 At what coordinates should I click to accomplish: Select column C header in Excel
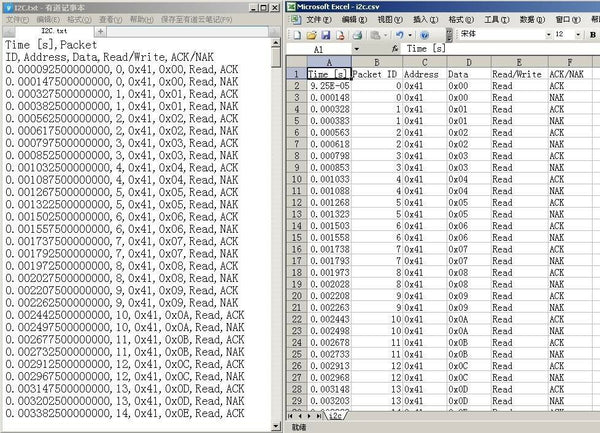[x=424, y=62]
